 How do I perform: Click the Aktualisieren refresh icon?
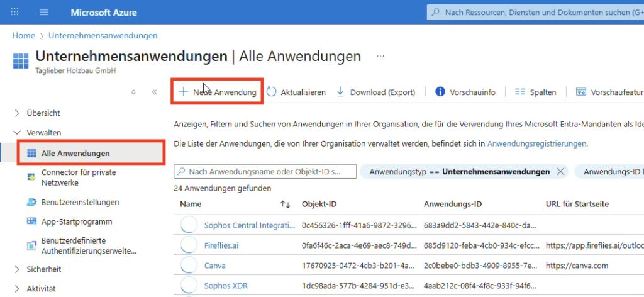click(x=272, y=92)
